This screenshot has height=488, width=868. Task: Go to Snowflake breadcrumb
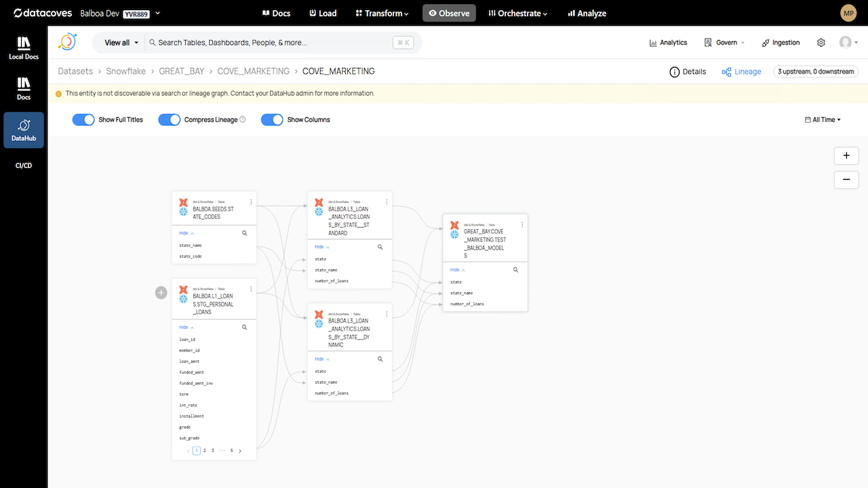tap(126, 71)
